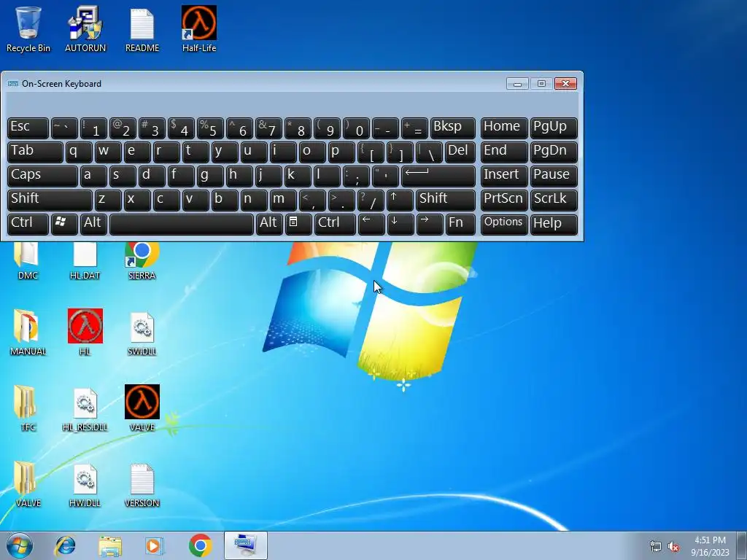This screenshot has height=560, width=747.
Task: Click On-Screen Keyboard taskbar button
Action: [x=246, y=545]
